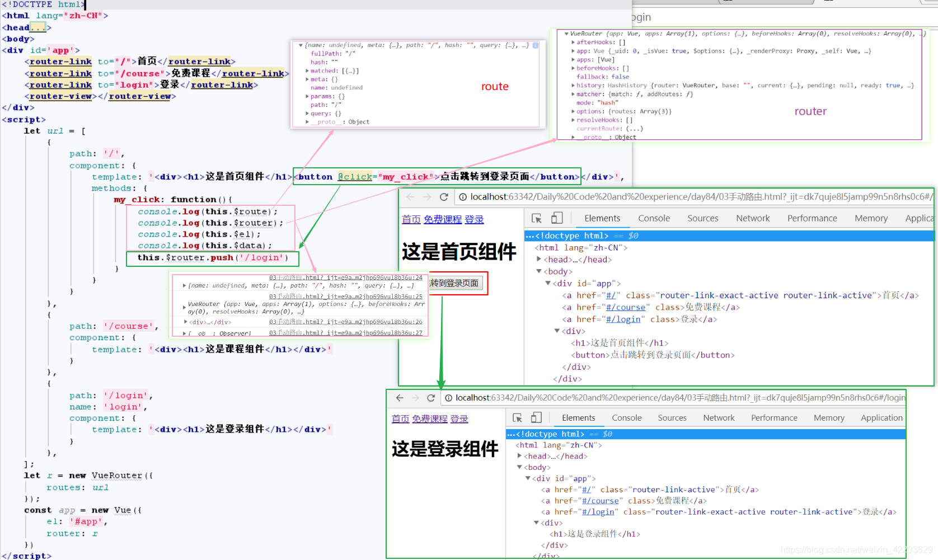Click the blue info badge on the route object

(x=536, y=45)
